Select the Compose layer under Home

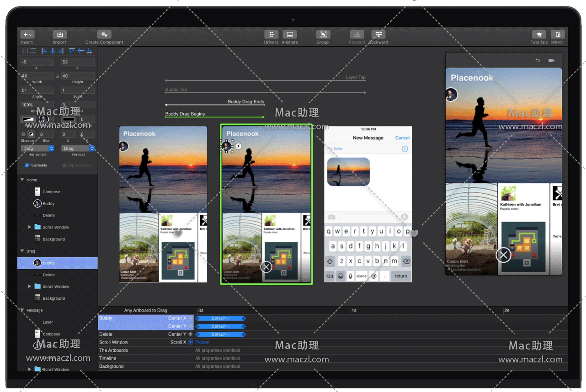pyautogui.click(x=51, y=192)
